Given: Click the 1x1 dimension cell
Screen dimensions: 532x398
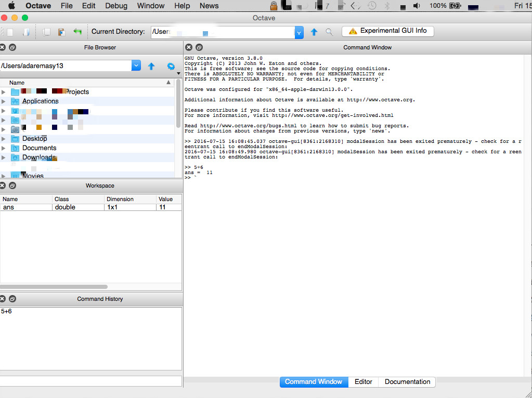Looking at the screenshot, I should [x=130, y=207].
